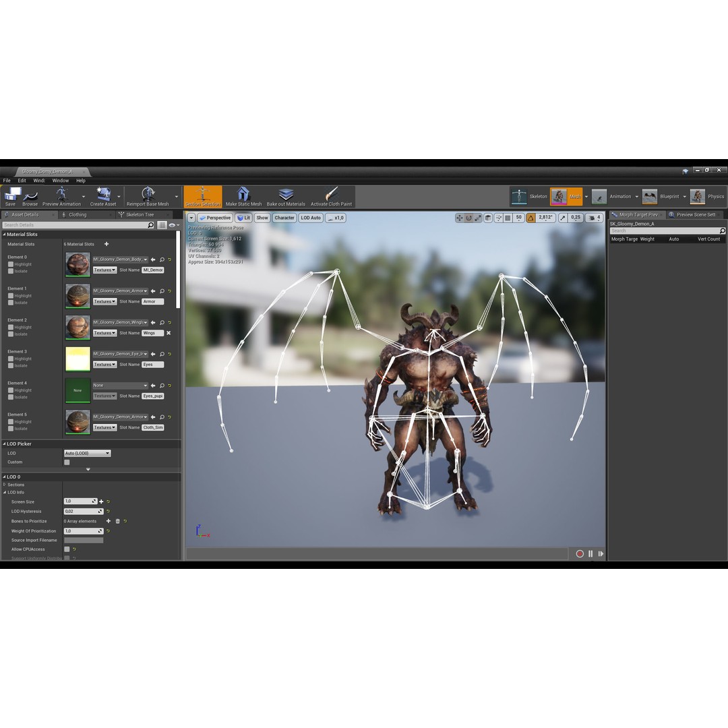
Task: Activate Cloth Paint tool
Action: [331, 196]
